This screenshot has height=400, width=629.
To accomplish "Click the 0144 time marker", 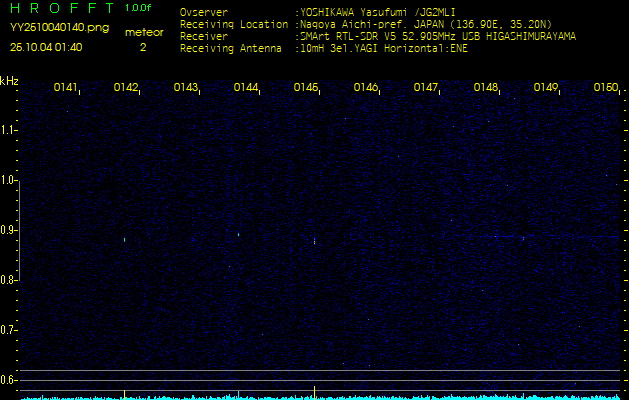I will pos(246,87).
